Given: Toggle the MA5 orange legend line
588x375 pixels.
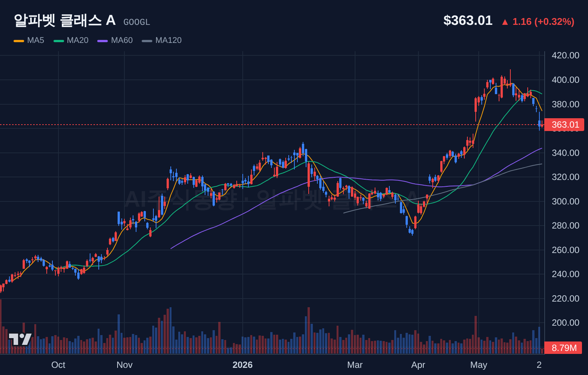Looking at the screenshot, I should click(x=19, y=41).
